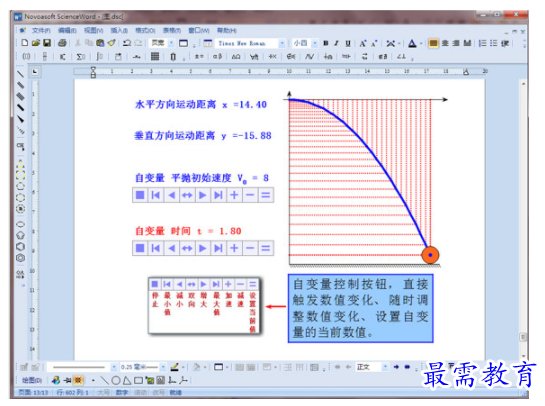Jump time t variable to minimum value

[x=156, y=248]
